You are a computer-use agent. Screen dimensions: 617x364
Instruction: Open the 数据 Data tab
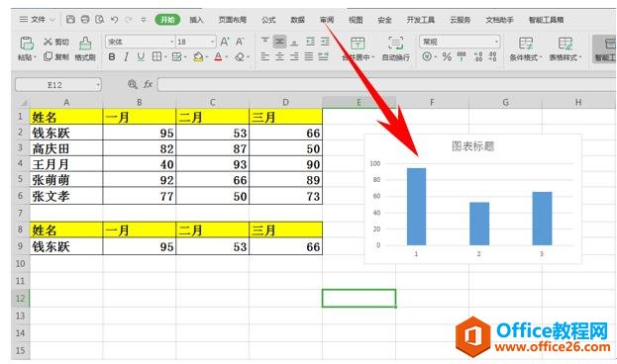[298, 19]
